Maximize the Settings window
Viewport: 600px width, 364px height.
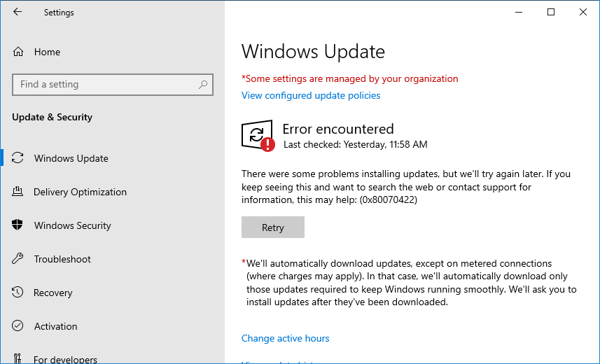click(551, 12)
